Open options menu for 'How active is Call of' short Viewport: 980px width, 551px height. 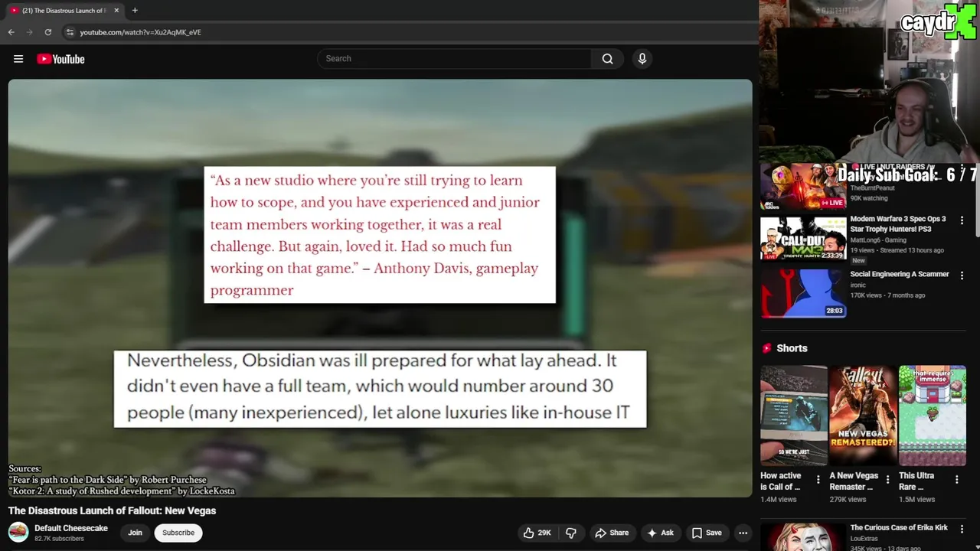pyautogui.click(x=818, y=480)
